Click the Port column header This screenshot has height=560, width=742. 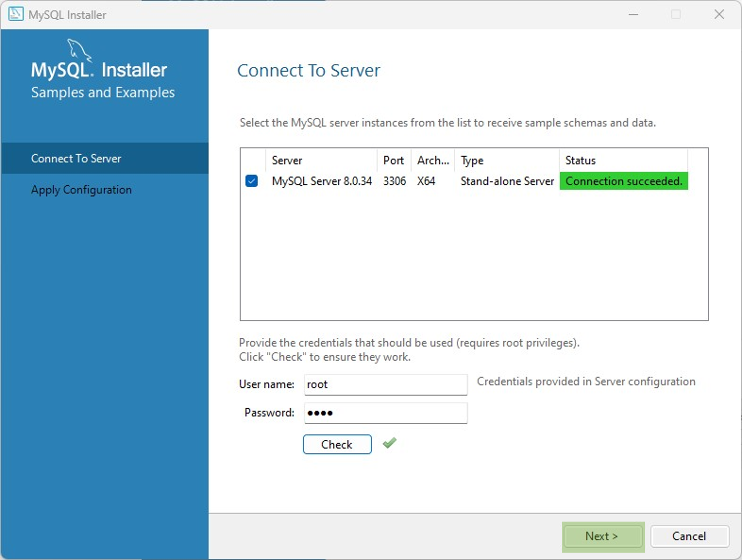(x=394, y=160)
